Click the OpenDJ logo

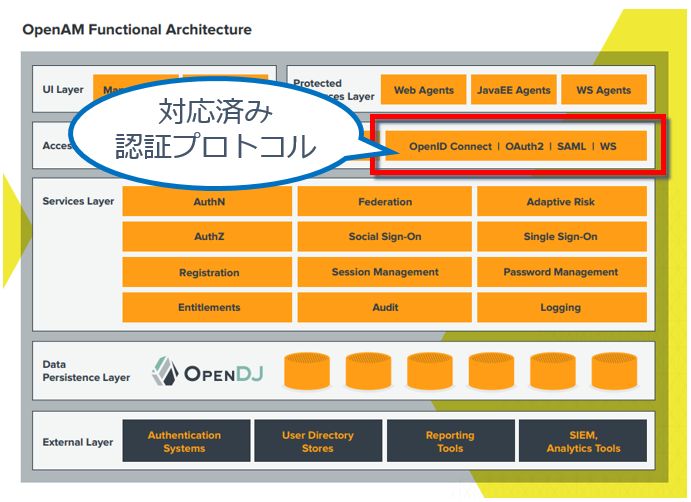[x=208, y=372]
